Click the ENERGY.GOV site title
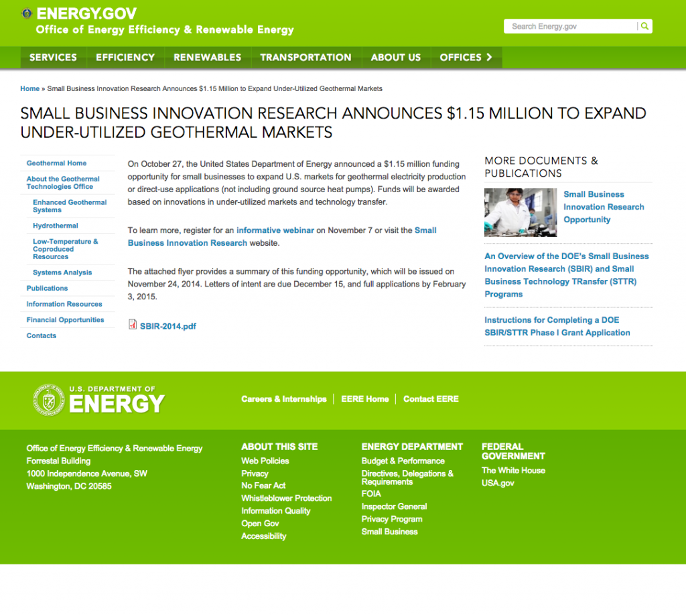Screen dimensions: 686x616 click(86, 13)
